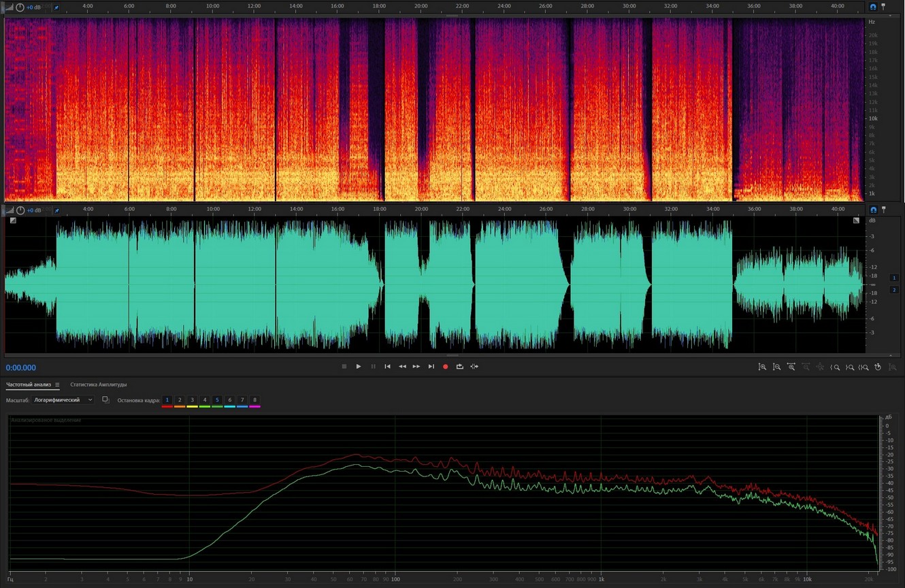
Task: Click Skip Selection icon next to Loop
Action: coord(474,367)
